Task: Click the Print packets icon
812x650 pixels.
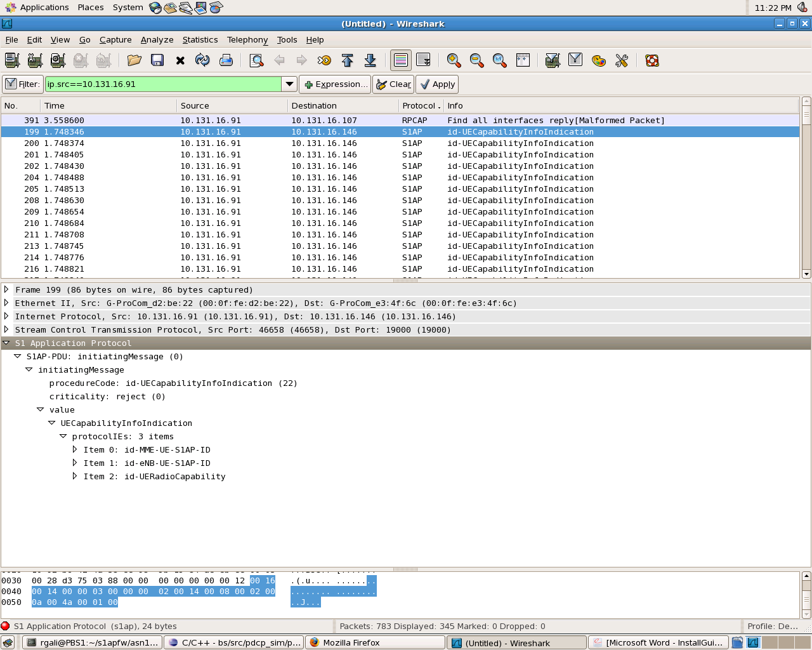Action: click(226, 60)
